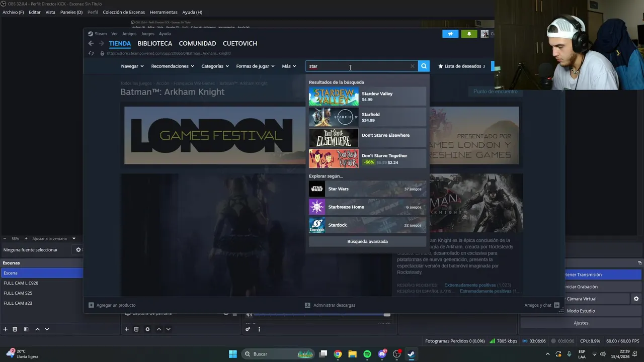Screen dimensions: 644x362
Task: Zoom in OBS preview with plus
Action: click(26, 239)
